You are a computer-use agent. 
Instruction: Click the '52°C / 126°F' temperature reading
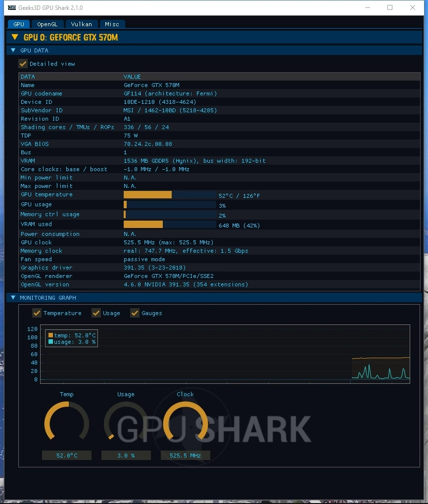pyautogui.click(x=239, y=196)
